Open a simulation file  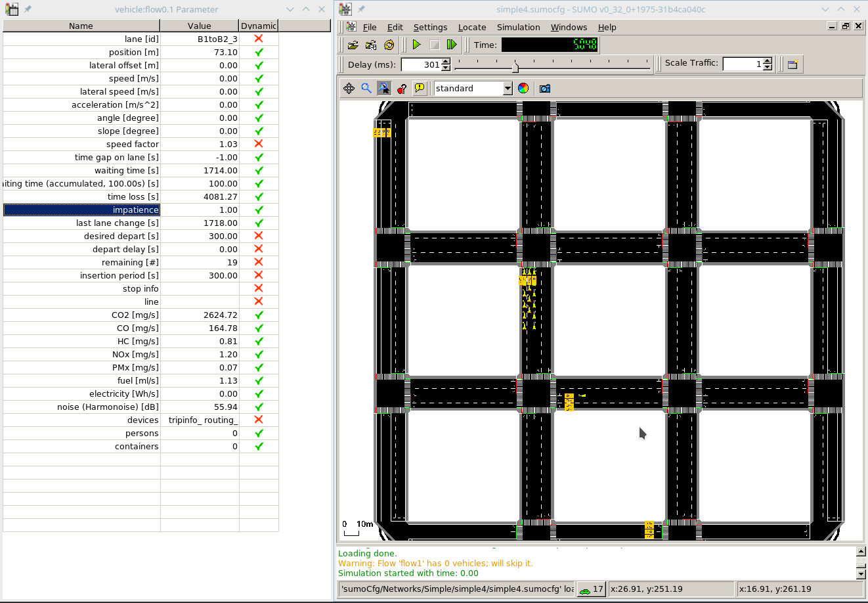tap(353, 45)
